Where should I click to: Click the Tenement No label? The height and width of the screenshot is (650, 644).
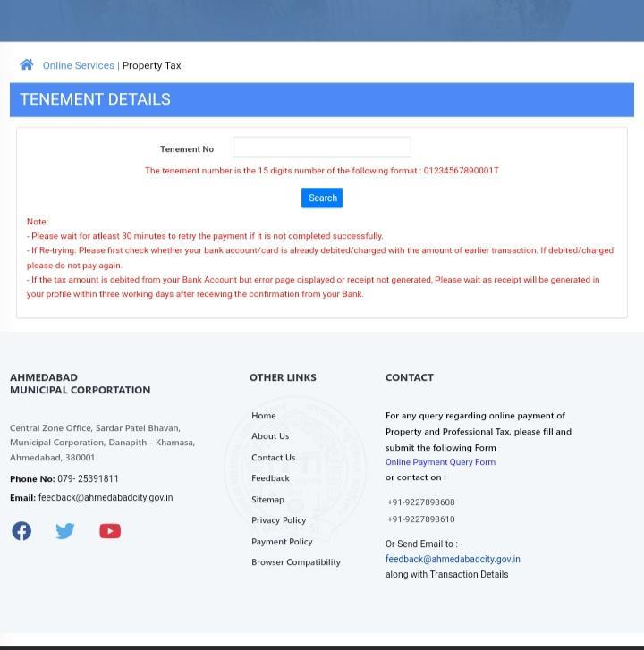187,149
